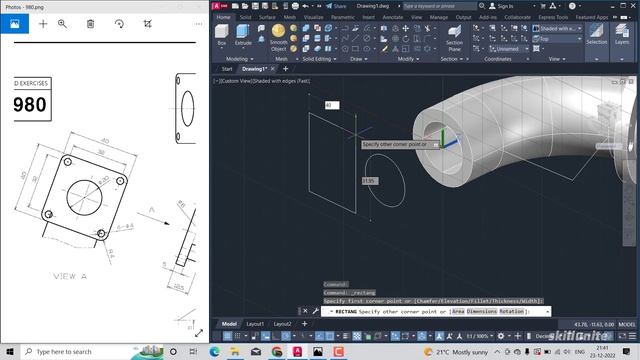The height and width of the screenshot is (360, 640).
Task: Toggle Object Snap Tracking in status bar
Action: [320, 336]
